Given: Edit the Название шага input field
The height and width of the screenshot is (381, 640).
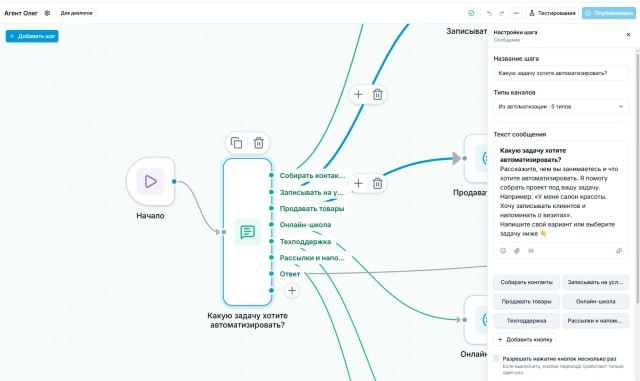Looking at the screenshot, I should pyautogui.click(x=561, y=73).
